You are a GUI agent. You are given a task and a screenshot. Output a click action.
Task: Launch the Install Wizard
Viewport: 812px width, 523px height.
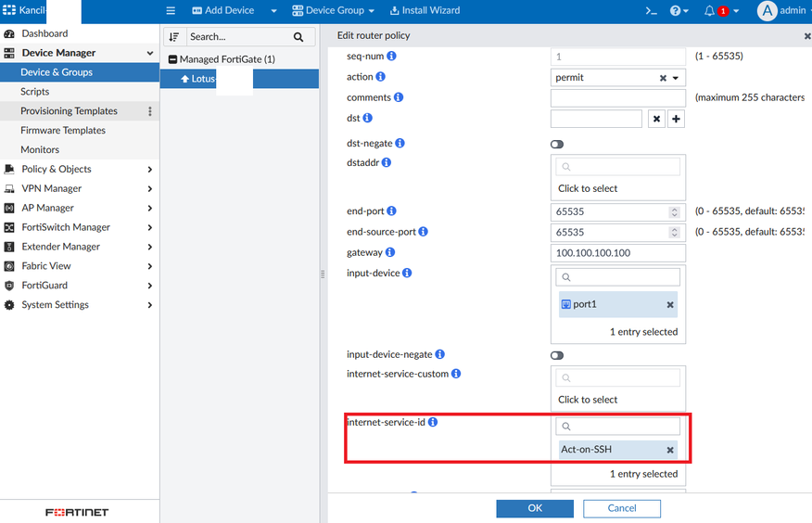point(425,10)
